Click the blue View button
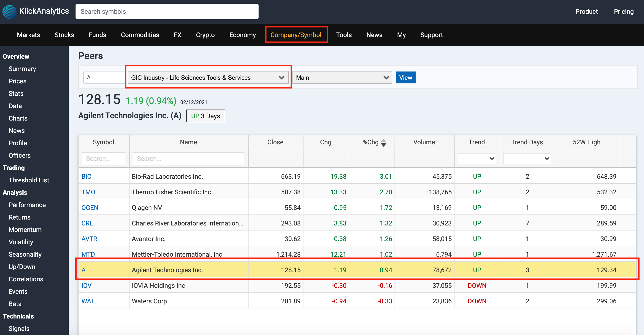Screen dimensions: 644x335 406,78
